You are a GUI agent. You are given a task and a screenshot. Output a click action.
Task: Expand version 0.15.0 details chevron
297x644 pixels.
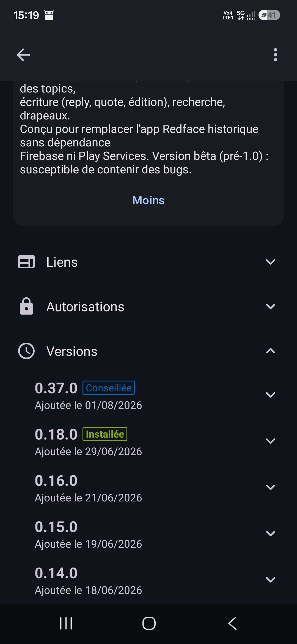tap(271, 534)
